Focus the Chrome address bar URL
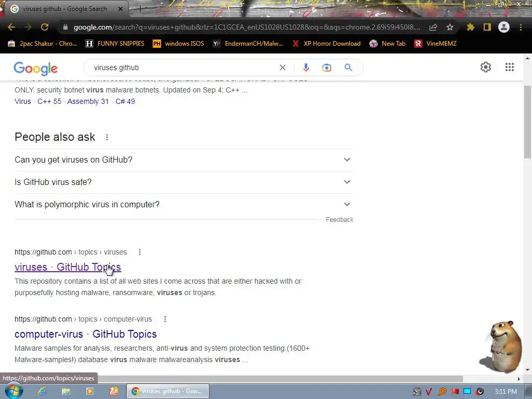 tap(246, 27)
